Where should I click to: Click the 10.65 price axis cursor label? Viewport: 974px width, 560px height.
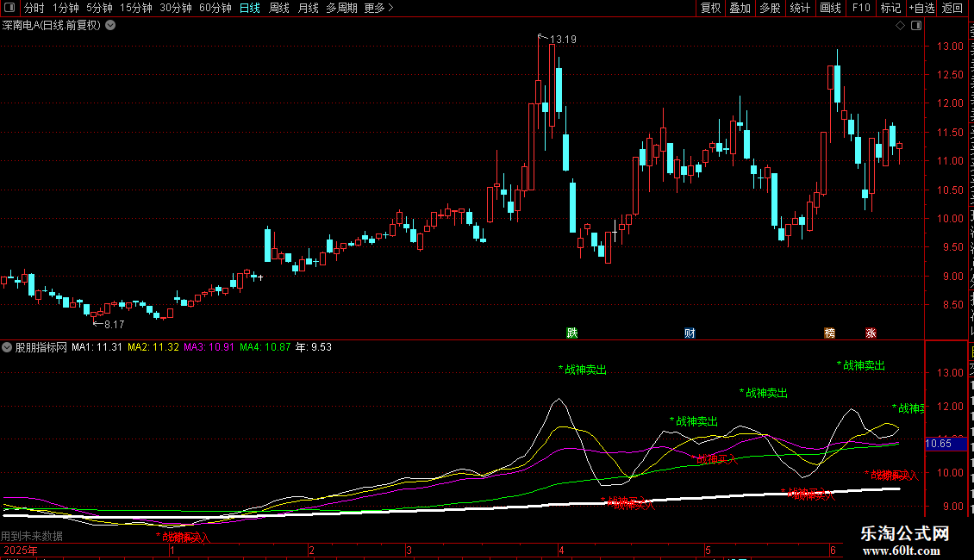coord(945,444)
